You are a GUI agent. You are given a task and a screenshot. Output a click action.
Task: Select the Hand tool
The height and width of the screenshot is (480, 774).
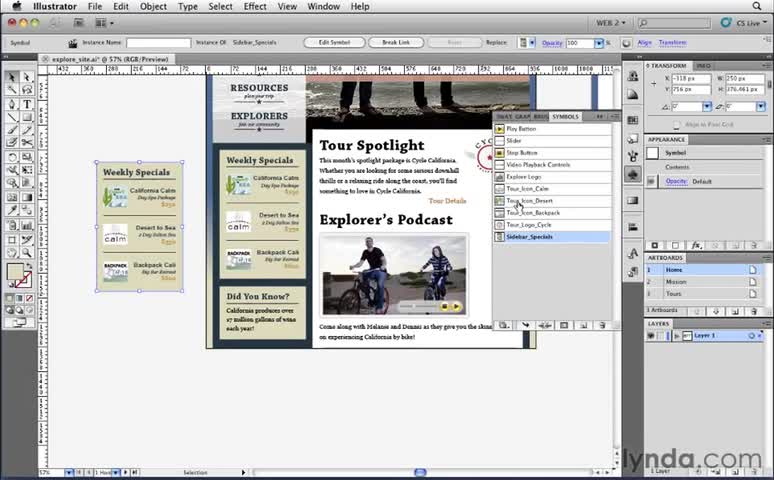pos(12,253)
